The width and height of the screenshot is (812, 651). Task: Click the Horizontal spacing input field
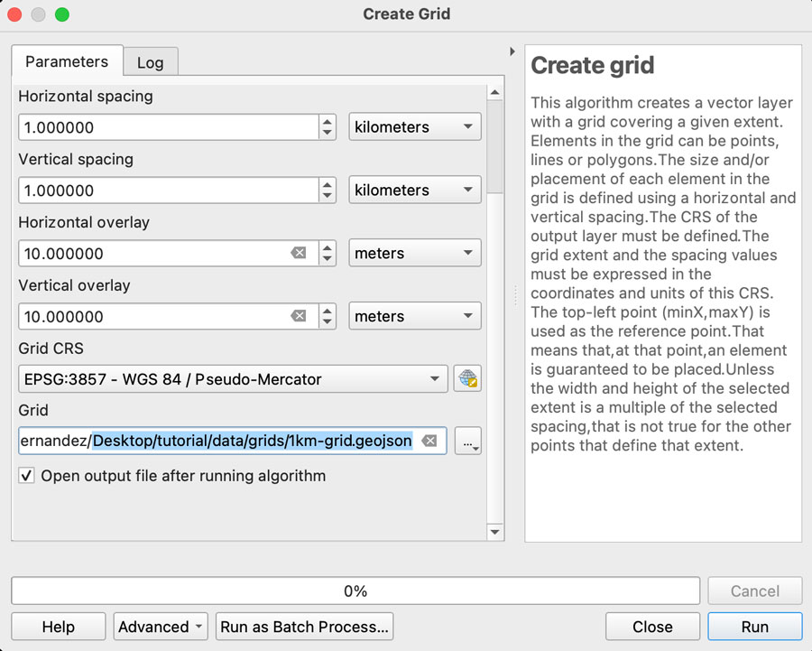[168, 127]
